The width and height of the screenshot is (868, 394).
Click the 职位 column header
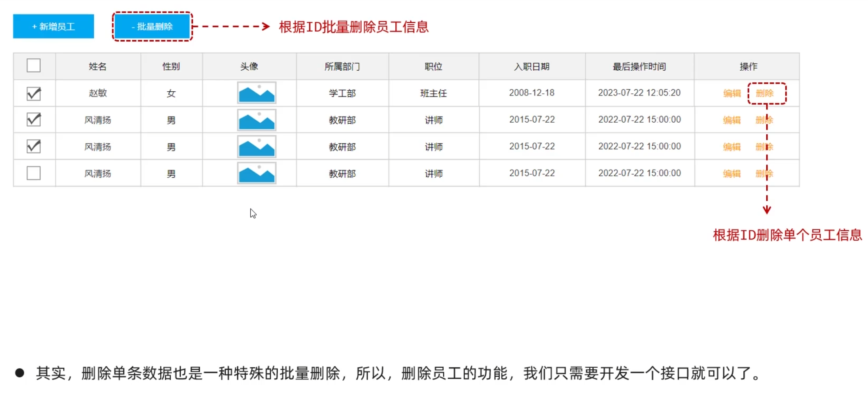[x=433, y=66]
